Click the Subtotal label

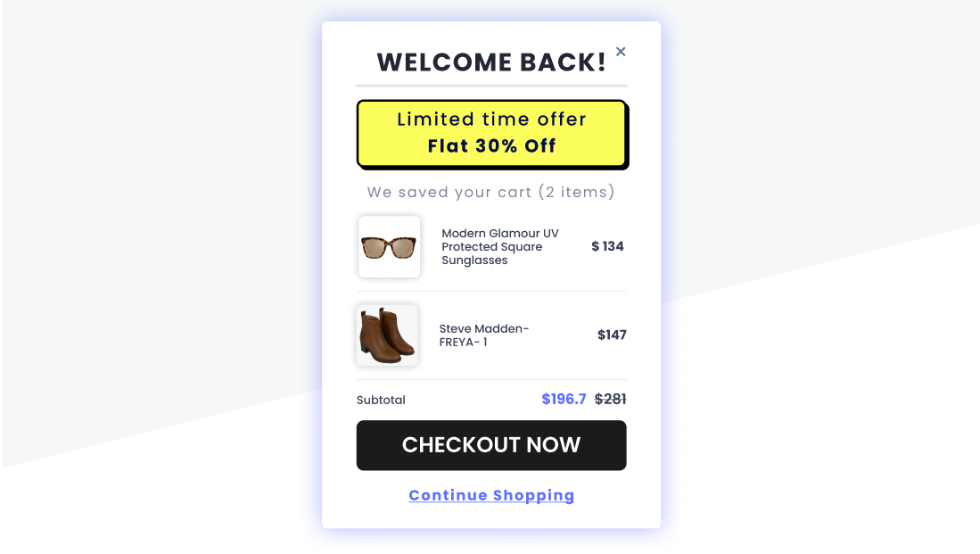coord(381,401)
